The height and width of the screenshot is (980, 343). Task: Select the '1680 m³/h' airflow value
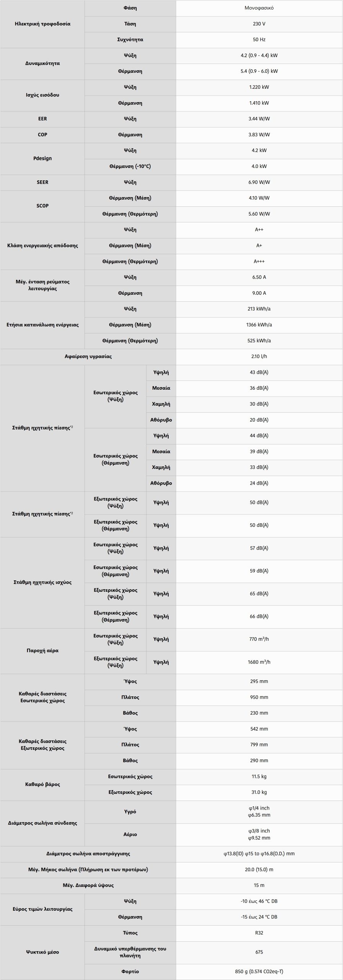click(x=259, y=662)
